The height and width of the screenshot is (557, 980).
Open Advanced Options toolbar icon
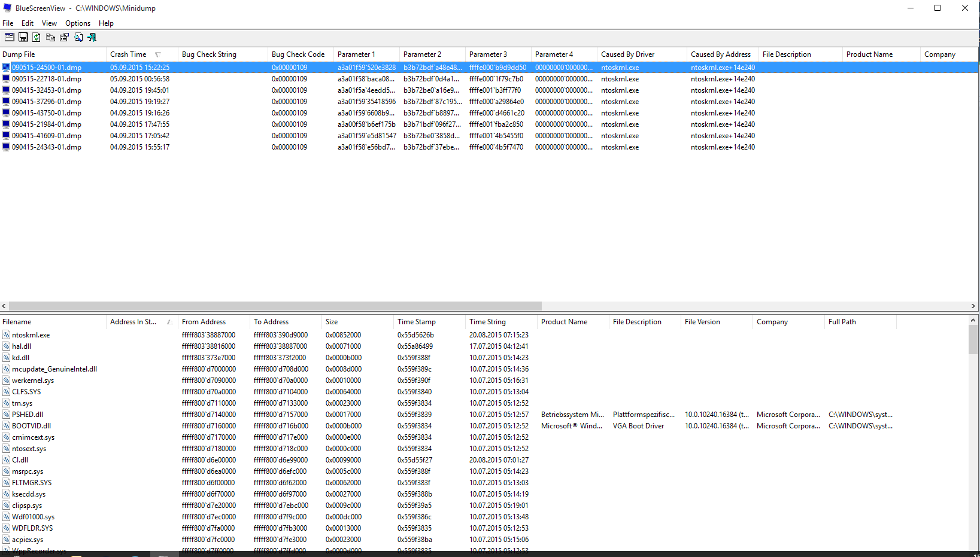10,37
